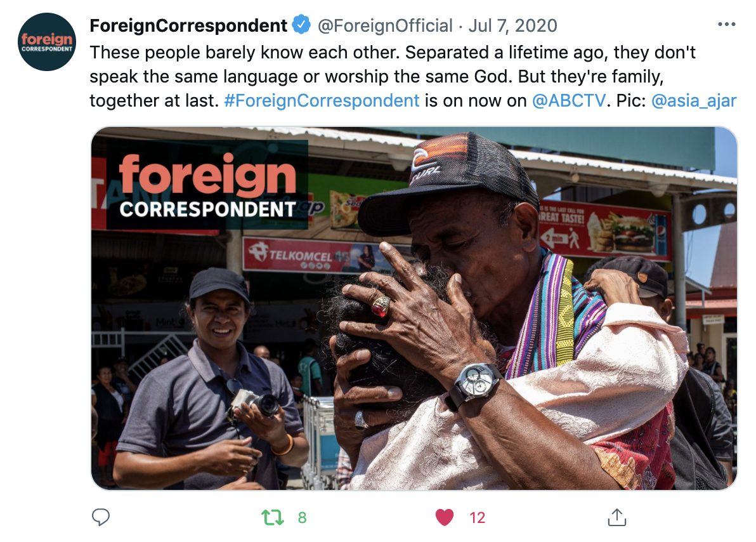
Task: Click the like count 12
Action: click(x=478, y=517)
